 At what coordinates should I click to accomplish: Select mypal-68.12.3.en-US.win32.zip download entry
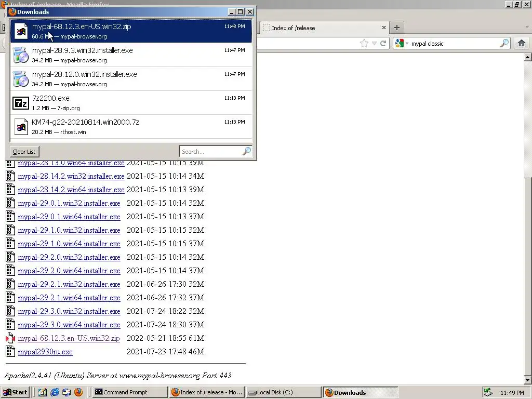pyautogui.click(x=131, y=31)
